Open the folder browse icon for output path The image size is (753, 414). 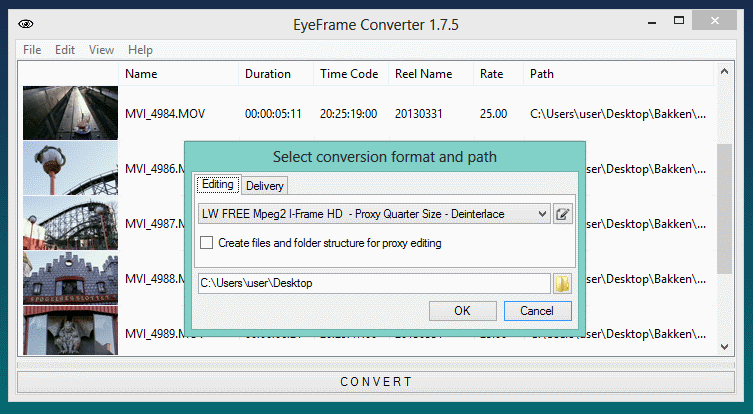(563, 283)
